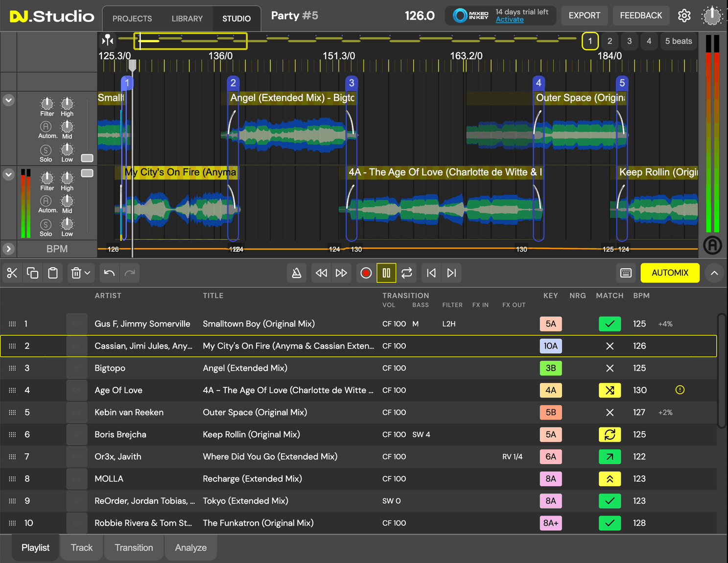Click the AUTOMIX button
Viewport: 728px width, 563px height.
tap(670, 273)
